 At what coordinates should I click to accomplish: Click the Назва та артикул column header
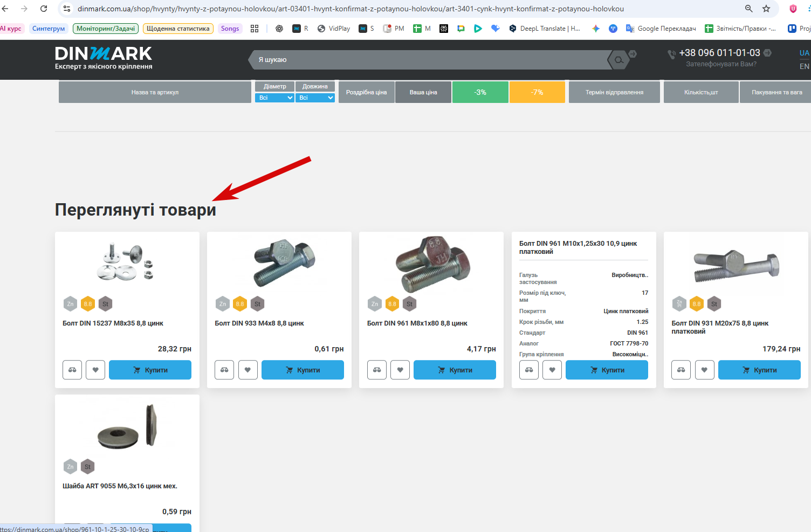pyautogui.click(x=155, y=92)
